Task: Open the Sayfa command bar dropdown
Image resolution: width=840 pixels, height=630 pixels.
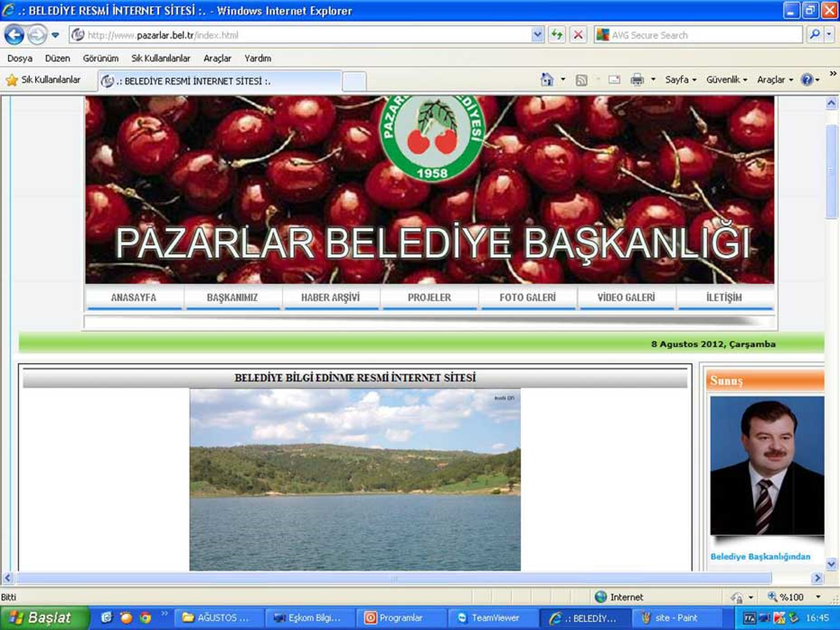Action: click(680, 80)
